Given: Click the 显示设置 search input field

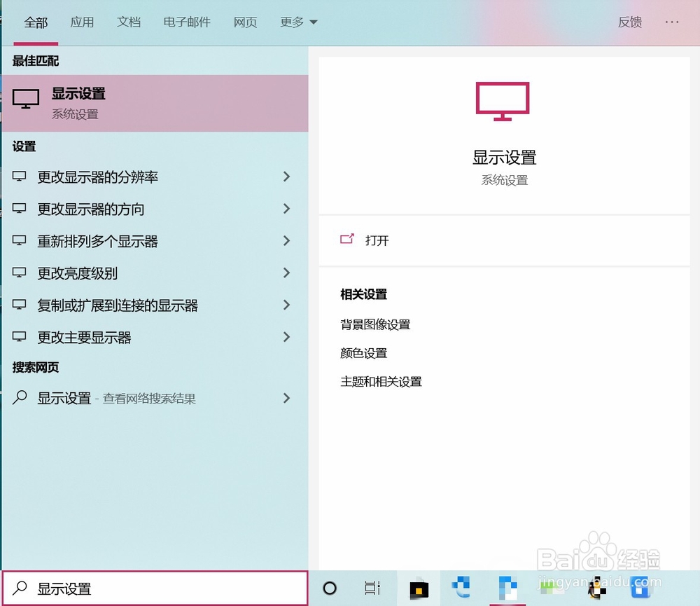Looking at the screenshot, I should 140,588.
